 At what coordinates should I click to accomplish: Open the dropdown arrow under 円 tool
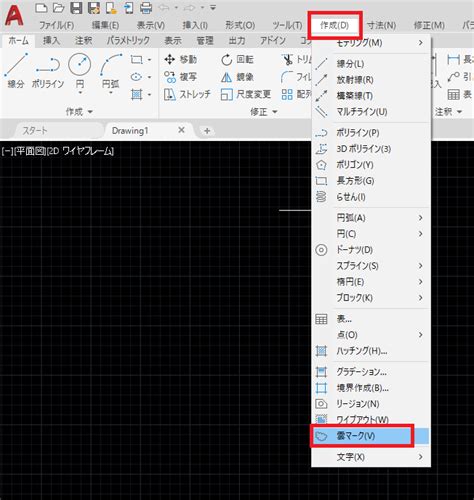(80, 93)
